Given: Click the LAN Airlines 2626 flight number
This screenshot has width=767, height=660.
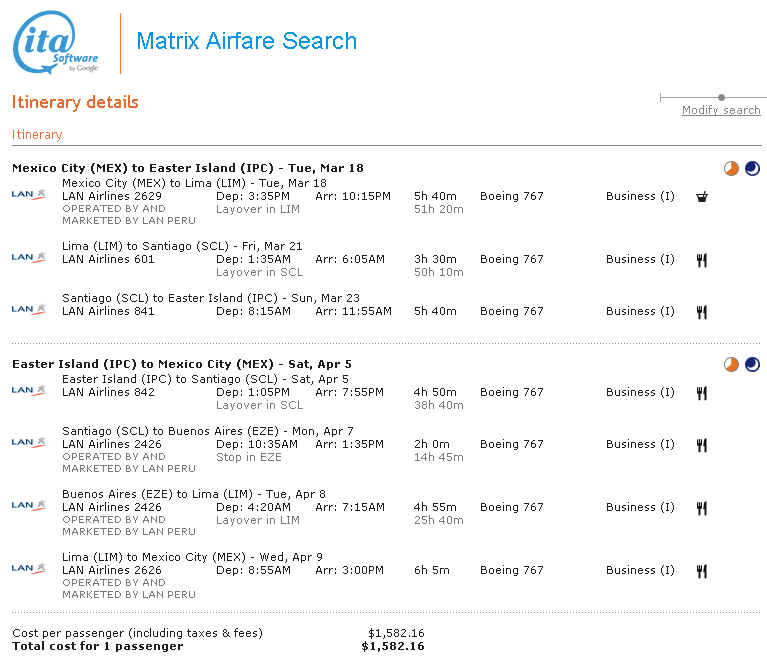Looking at the screenshot, I should [112, 570].
